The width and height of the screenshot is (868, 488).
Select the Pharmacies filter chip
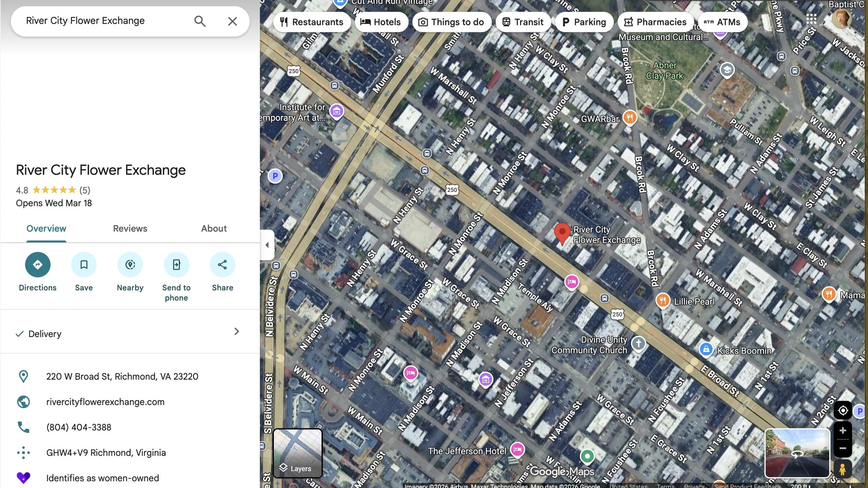[x=655, y=22]
